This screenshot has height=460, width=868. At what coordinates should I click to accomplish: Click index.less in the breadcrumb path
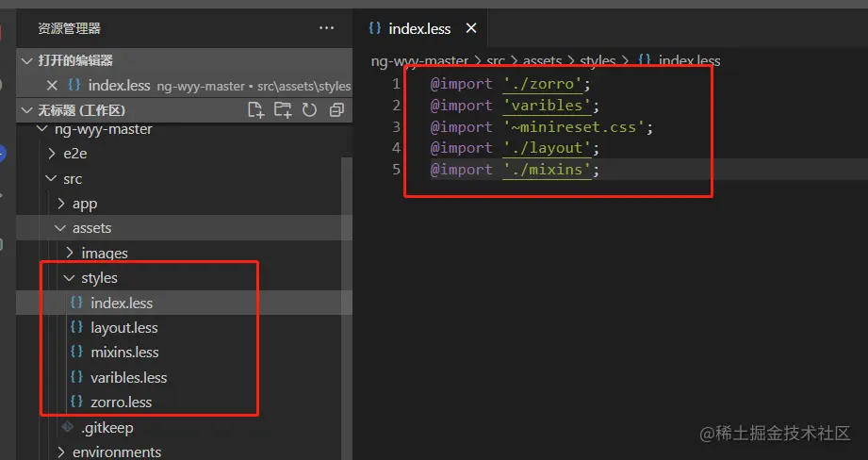[689, 60]
